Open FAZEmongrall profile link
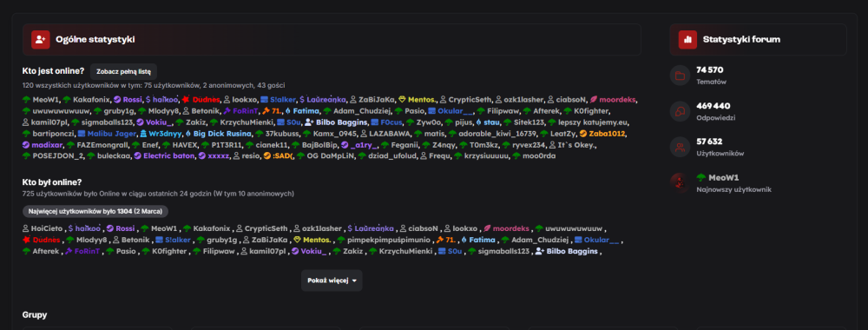 [x=103, y=145]
